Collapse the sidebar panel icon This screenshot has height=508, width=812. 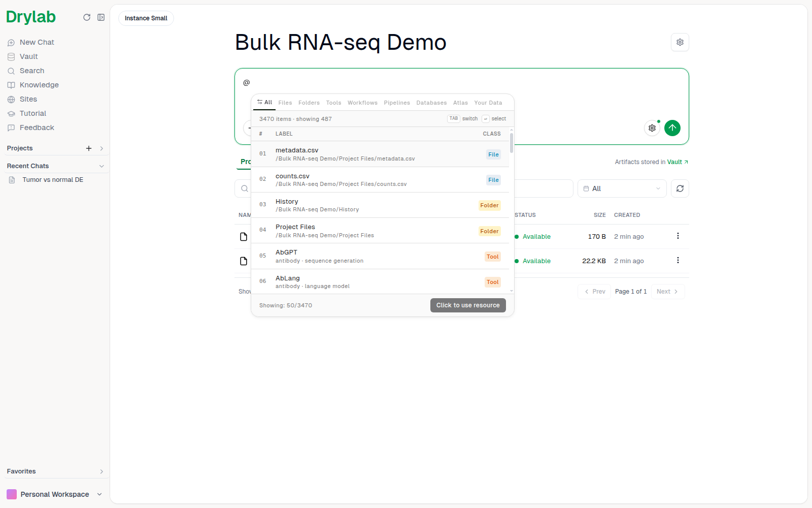click(101, 17)
